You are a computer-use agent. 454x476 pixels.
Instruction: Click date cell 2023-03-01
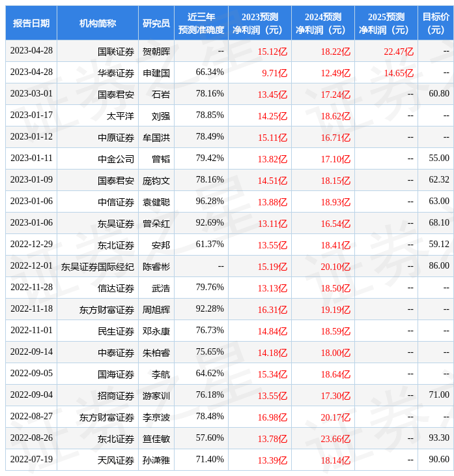31,93
